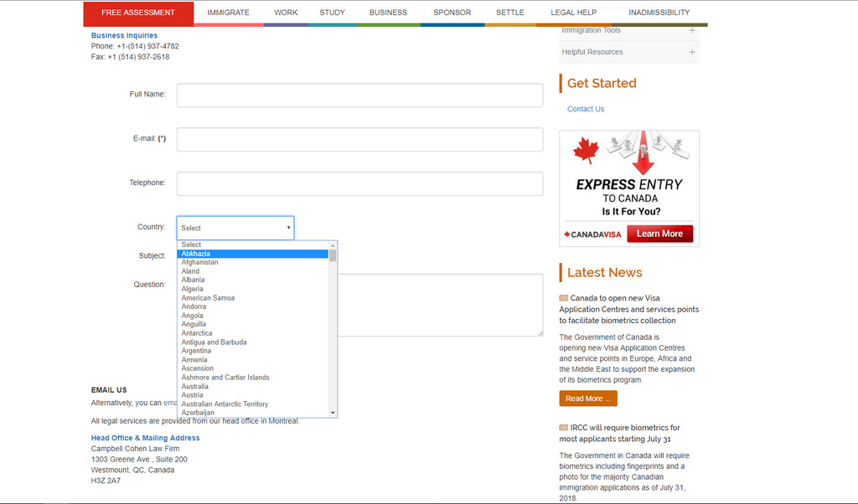The image size is (858, 504).
Task: Select Armenia in the country list
Action: 253,360
